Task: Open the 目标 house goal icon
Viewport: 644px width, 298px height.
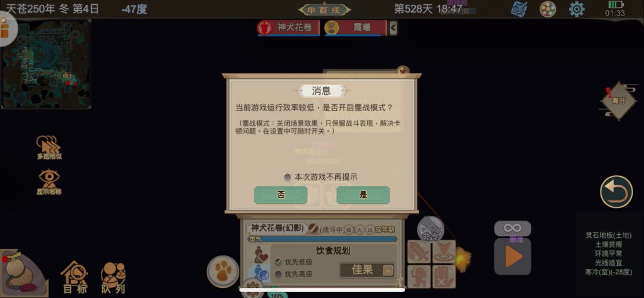Action: pos(75,278)
